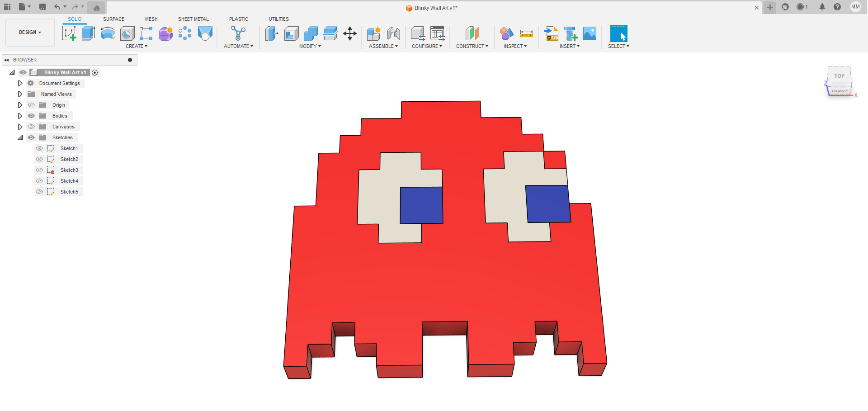Open the Design workspace dropdown
868x411 pixels.
[x=30, y=33]
